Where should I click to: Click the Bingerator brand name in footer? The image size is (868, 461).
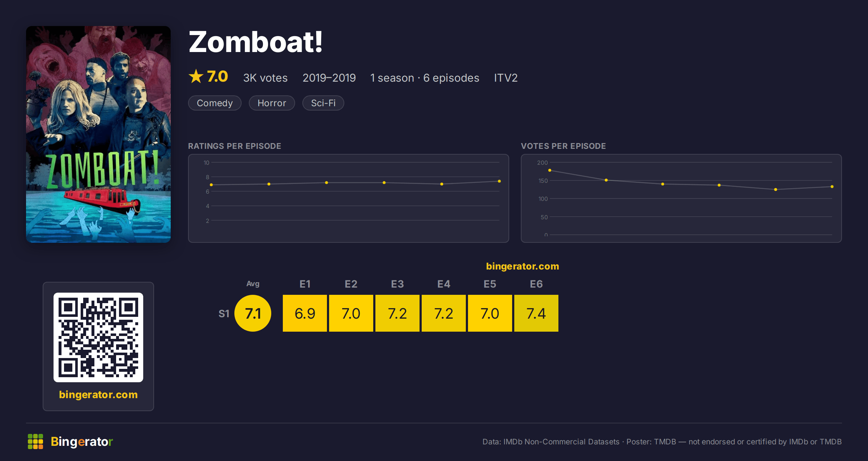pyautogui.click(x=82, y=441)
